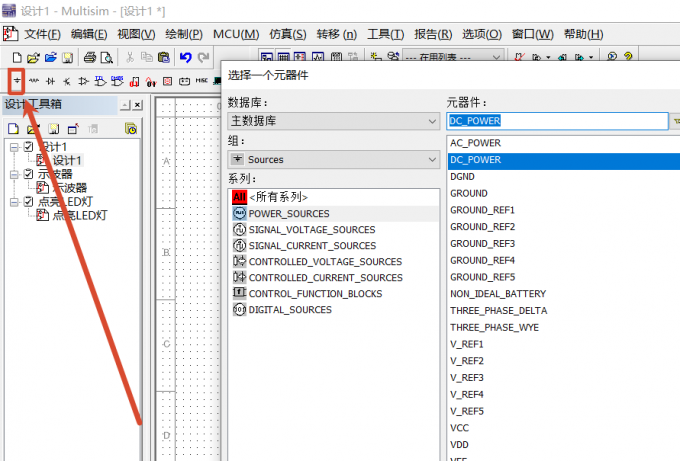Select the POWER_SOURCES series
Screen dimensions: 680x461
(334, 213)
